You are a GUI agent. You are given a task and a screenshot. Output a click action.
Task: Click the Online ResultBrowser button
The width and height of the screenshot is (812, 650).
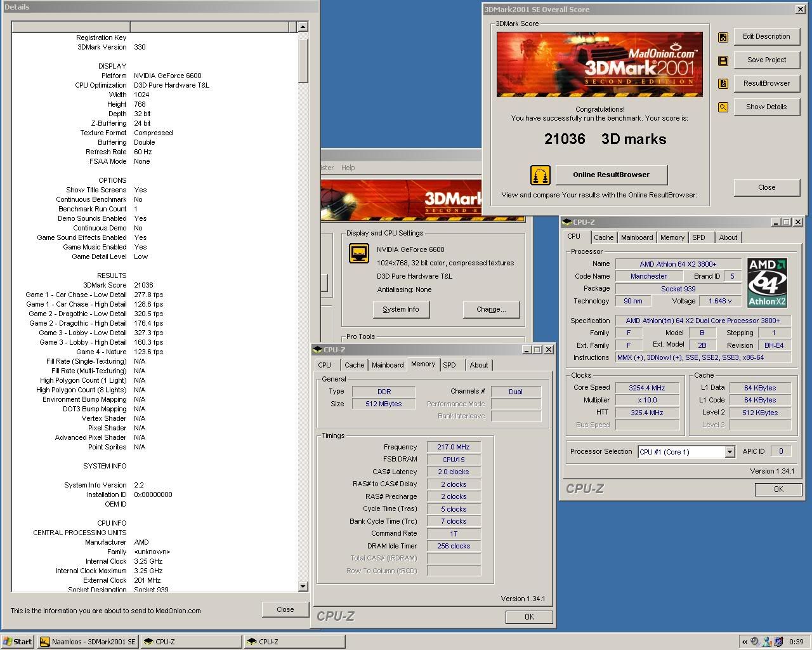pyautogui.click(x=612, y=175)
